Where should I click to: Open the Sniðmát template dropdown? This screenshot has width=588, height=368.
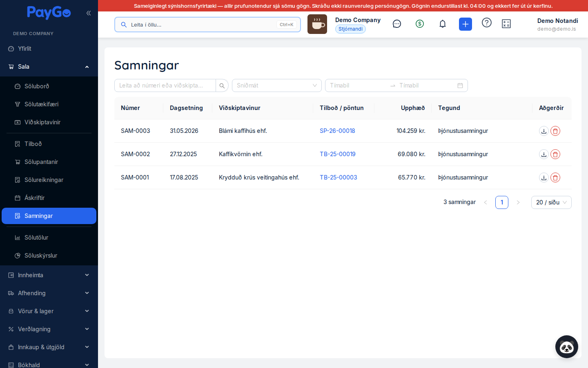pyautogui.click(x=277, y=85)
